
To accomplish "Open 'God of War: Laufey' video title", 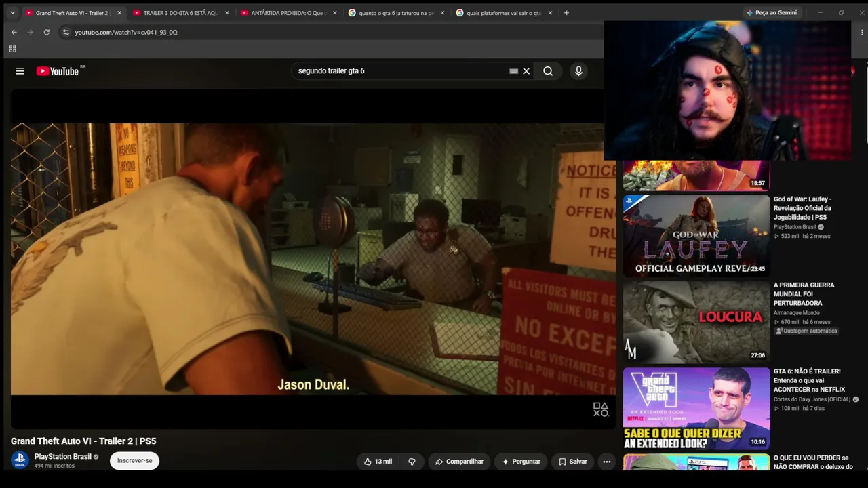I will pos(804,208).
